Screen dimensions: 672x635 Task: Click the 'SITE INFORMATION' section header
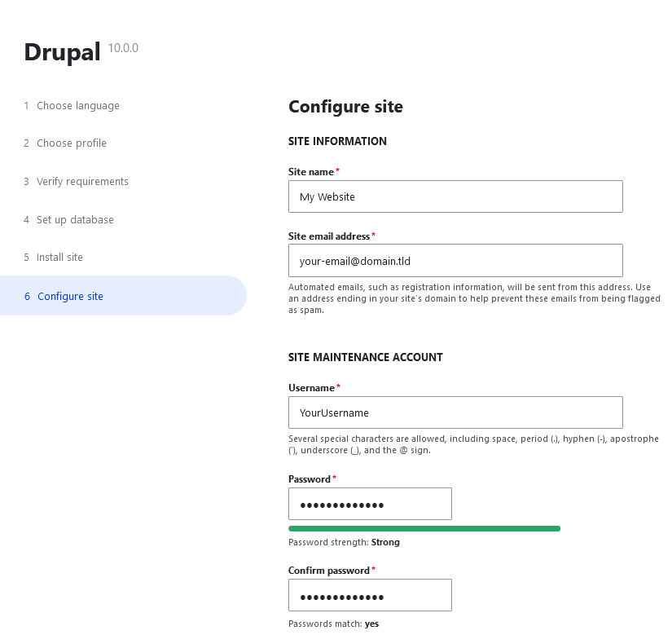click(337, 141)
